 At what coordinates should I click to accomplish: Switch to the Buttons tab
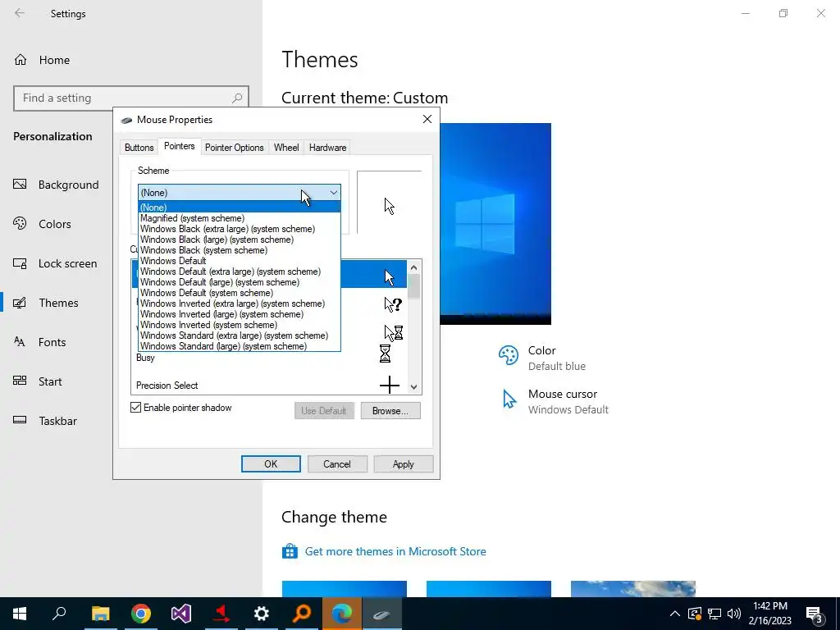(x=139, y=148)
